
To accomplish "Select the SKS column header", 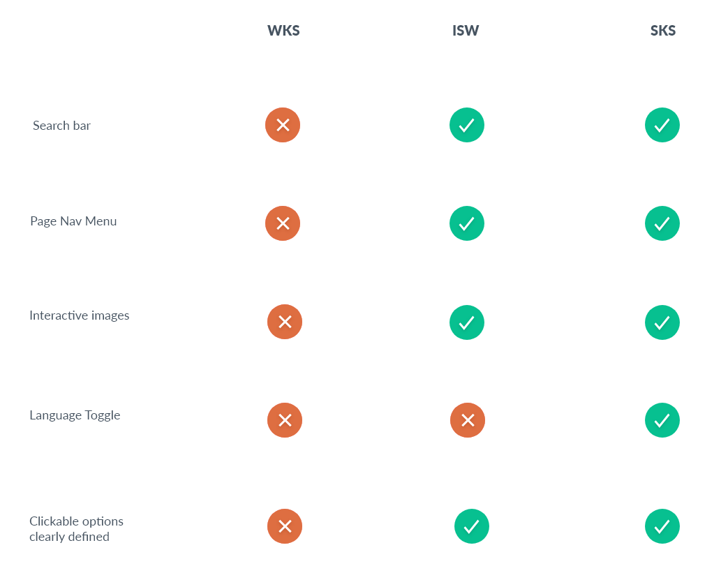I will (x=663, y=31).
